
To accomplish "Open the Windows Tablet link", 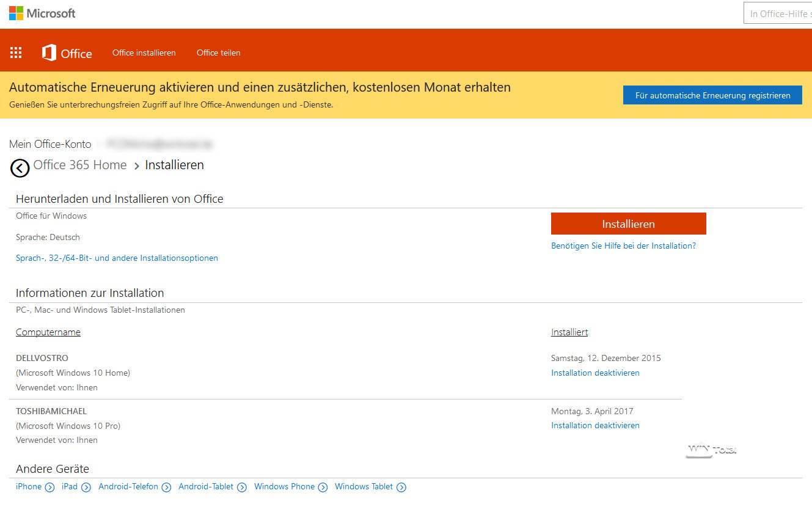I will pyautogui.click(x=364, y=487).
